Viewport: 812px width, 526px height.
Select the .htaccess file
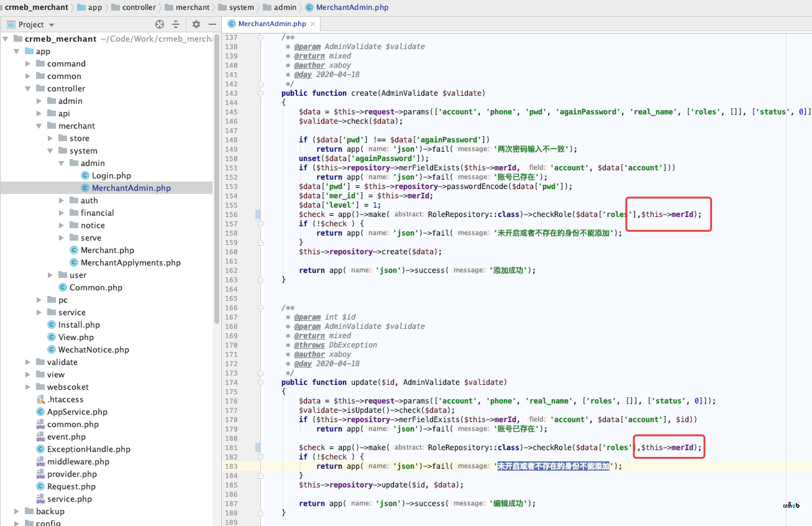(65, 399)
